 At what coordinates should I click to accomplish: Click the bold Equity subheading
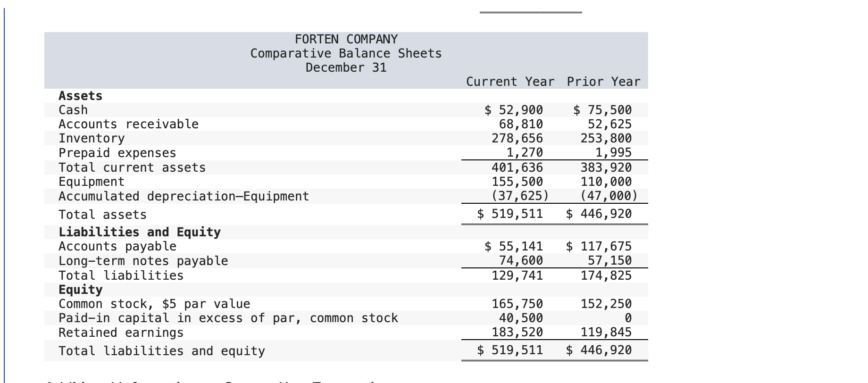coord(81,290)
